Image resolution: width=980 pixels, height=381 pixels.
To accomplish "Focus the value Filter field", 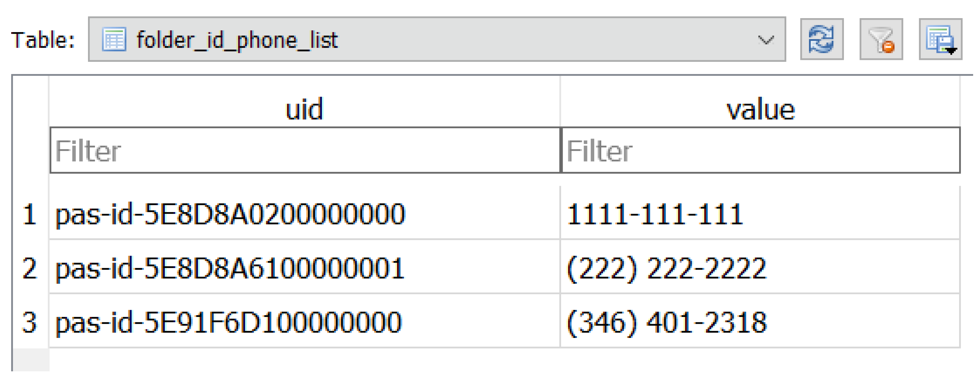I will 761,151.
